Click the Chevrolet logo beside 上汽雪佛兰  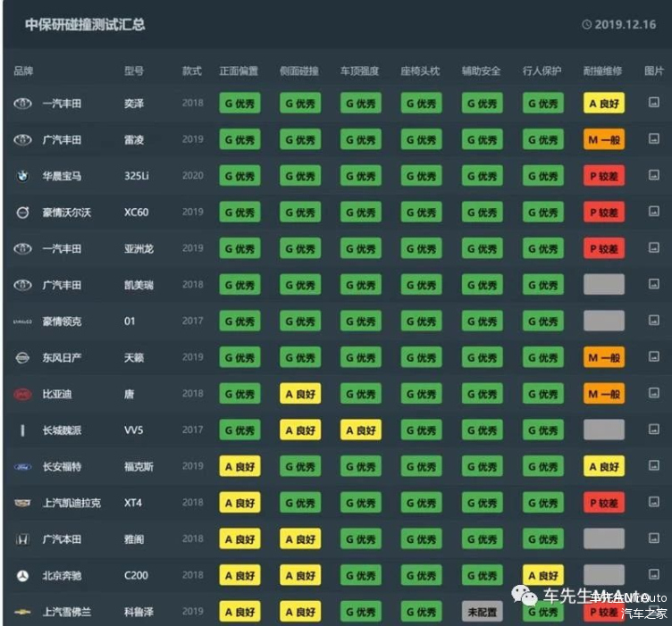[22, 613]
